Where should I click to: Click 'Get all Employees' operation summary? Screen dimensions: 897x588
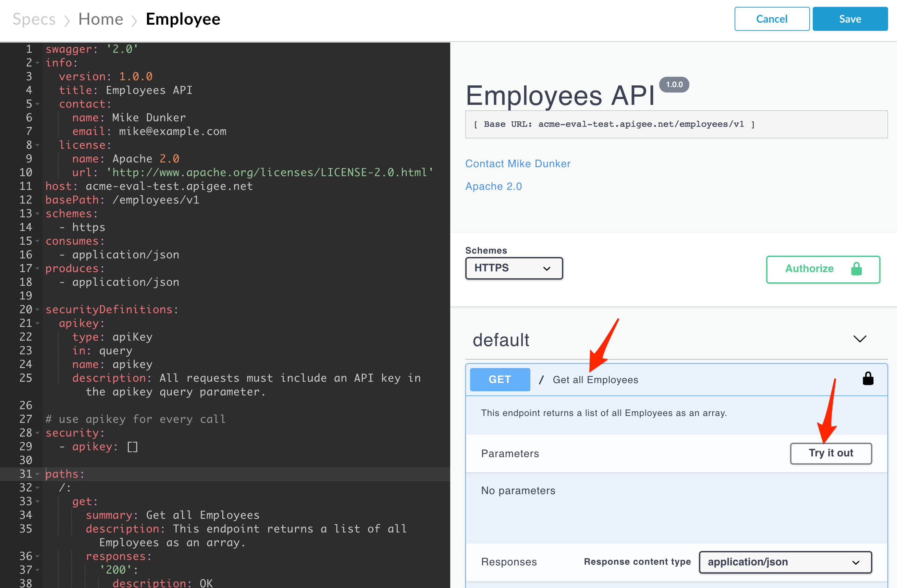(x=595, y=380)
